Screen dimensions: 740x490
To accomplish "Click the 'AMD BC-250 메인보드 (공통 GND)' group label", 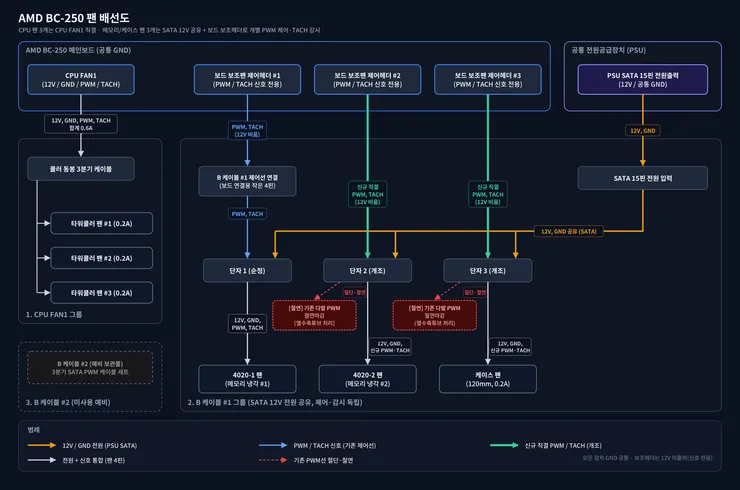I will point(78,50).
